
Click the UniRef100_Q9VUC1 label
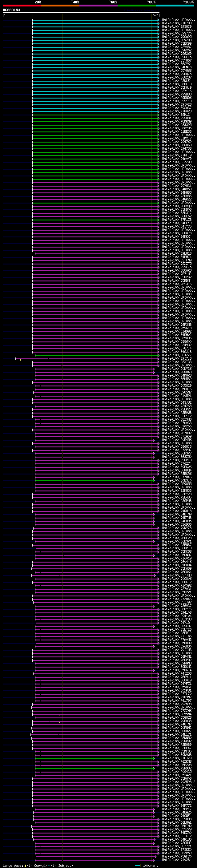click(x=177, y=186)
